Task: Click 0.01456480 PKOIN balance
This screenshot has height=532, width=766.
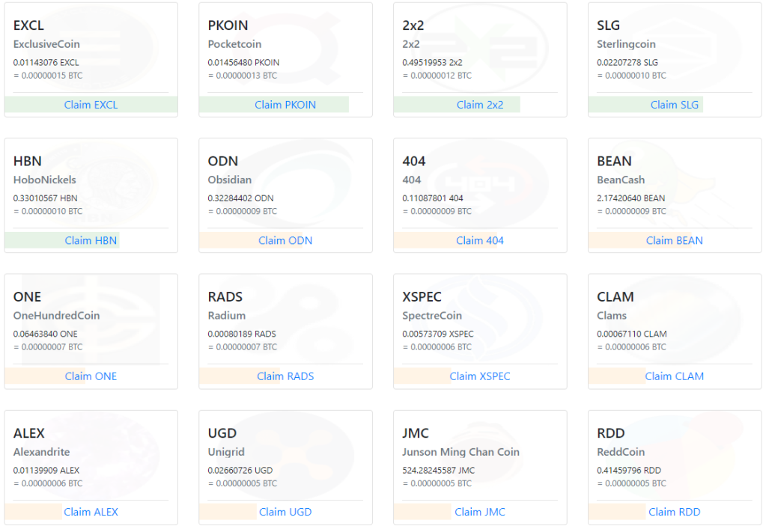Action: click(x=244, y=62)
